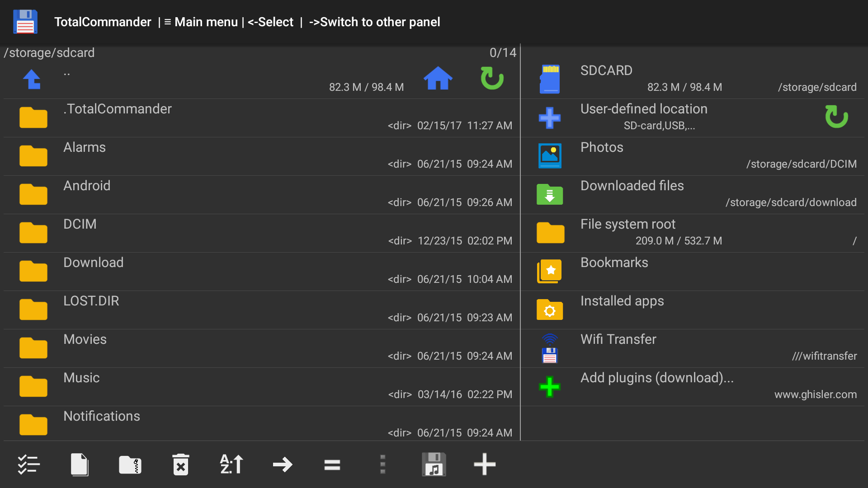Click the right arrow switch-panel icon
The width and height of the screenshot is (868, 488).
pos(283,465)
